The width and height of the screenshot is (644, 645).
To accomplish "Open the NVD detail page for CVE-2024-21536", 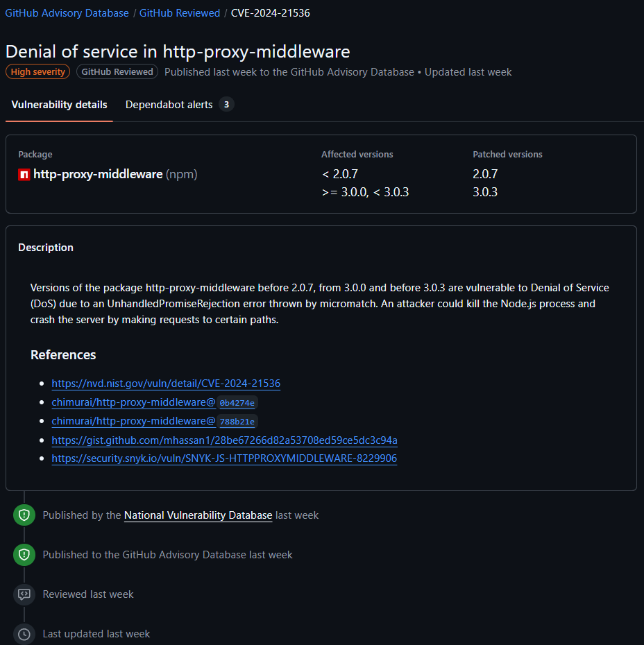I will (165, 383).
